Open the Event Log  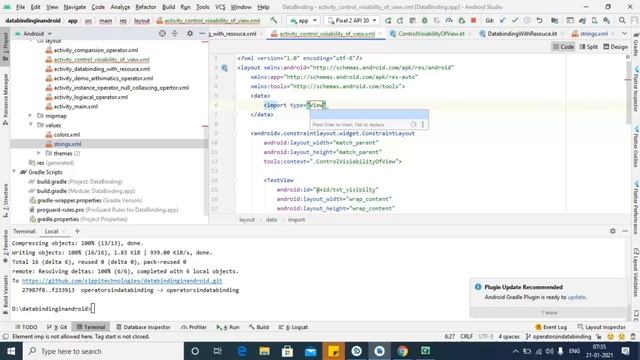551,327
